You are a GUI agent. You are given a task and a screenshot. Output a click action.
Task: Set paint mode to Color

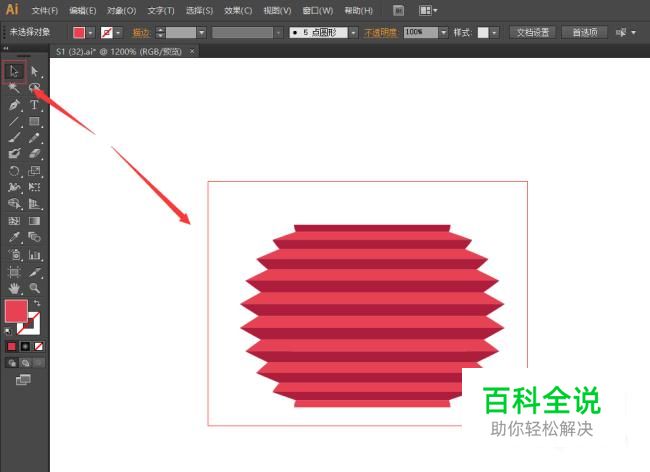click(12, 346)
